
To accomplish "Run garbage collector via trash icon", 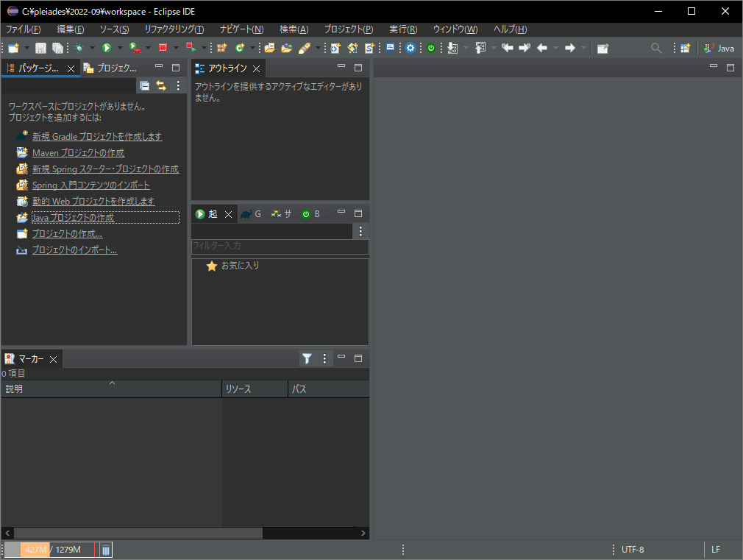I will click(106, 550).
